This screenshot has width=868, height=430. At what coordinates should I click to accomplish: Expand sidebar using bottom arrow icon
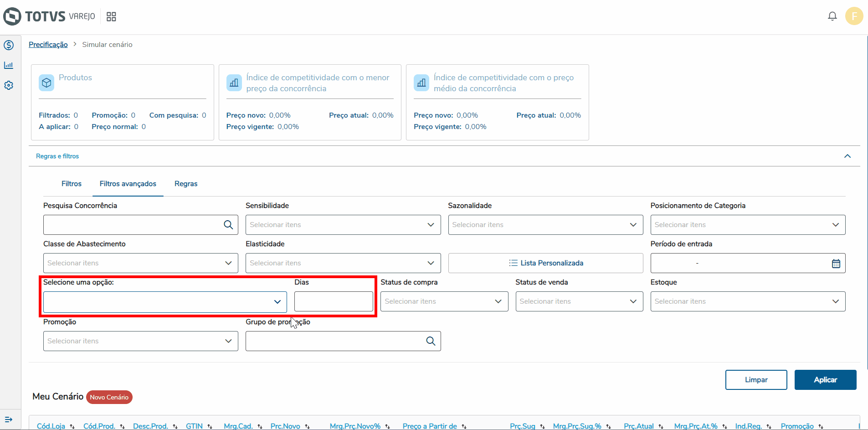point(9,420)
